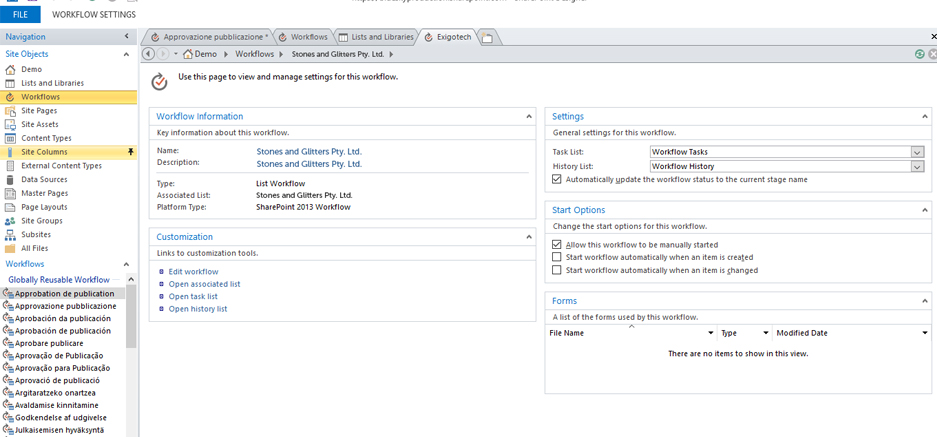Open the File Name column filter dropdown
The height and width of the screenshot is (437, 937).
711,333
